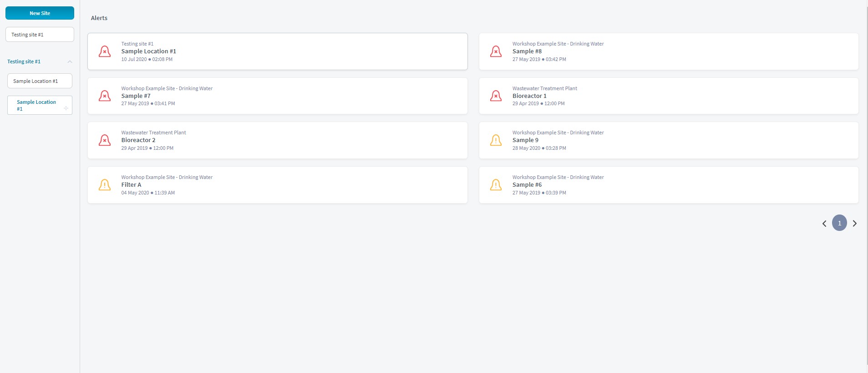Open the first Sample Location #1 sidebar box
Image resolution: width=868 pixels, height=373 pixels.
pos(40,81)
